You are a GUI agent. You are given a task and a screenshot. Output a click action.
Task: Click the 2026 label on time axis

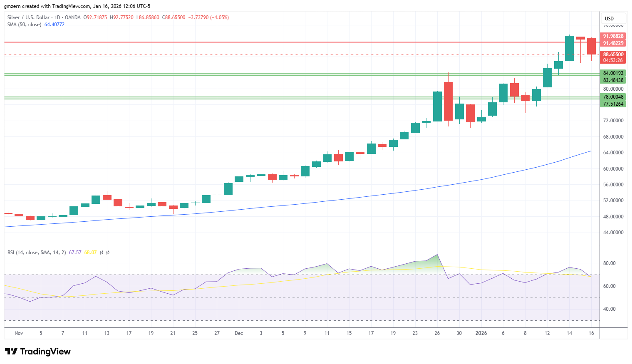coord(481,333)
